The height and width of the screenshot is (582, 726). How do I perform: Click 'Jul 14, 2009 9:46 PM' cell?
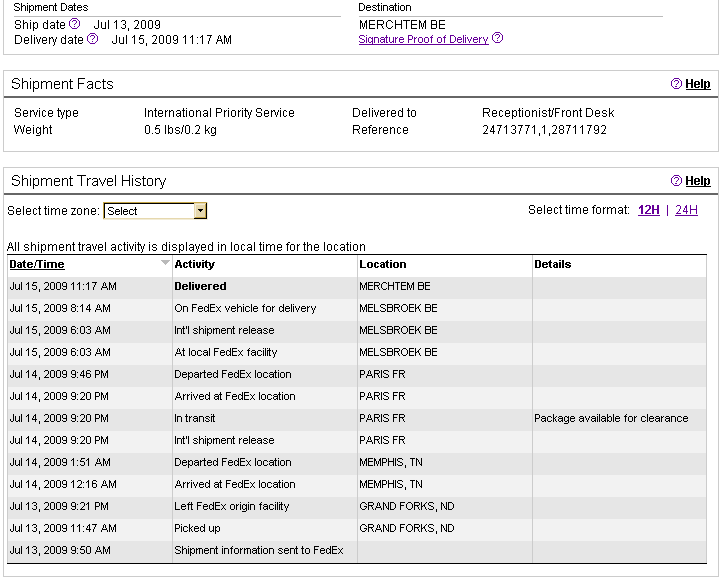click(x=59, y=374)
